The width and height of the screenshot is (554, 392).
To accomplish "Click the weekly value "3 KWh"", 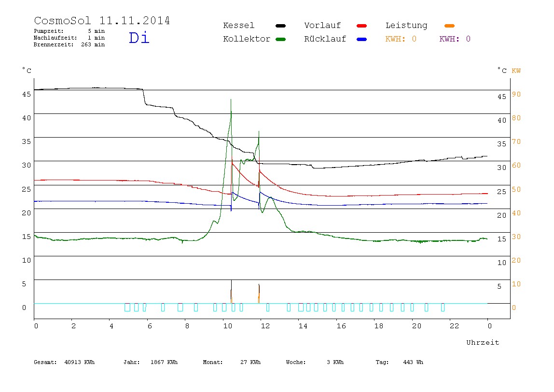I will pos(335,362).
